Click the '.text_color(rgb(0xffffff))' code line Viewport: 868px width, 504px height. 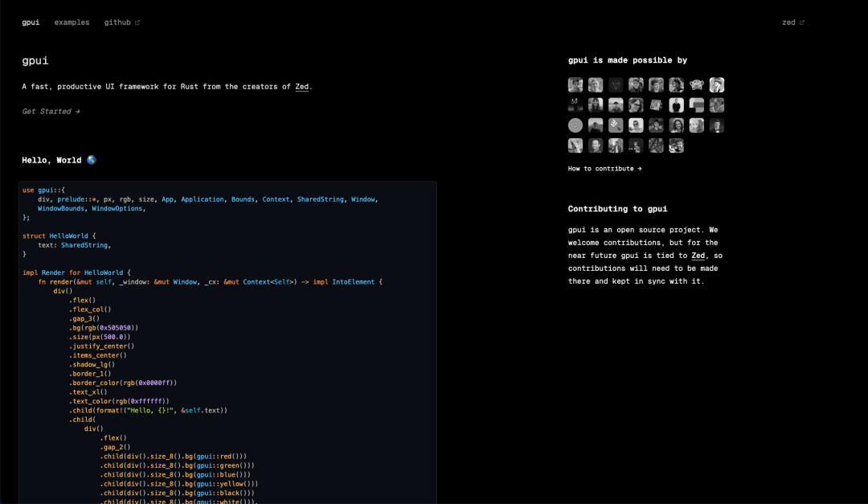pos(119,401)
